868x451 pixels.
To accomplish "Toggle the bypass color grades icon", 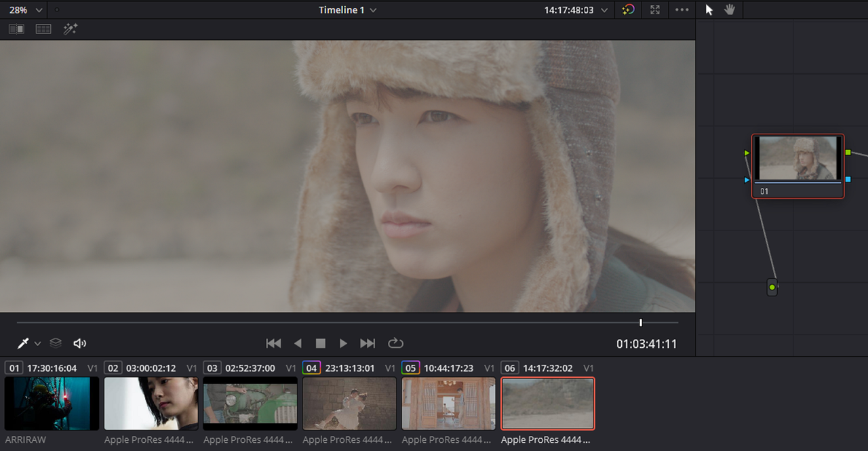I will tap(629, 9).
